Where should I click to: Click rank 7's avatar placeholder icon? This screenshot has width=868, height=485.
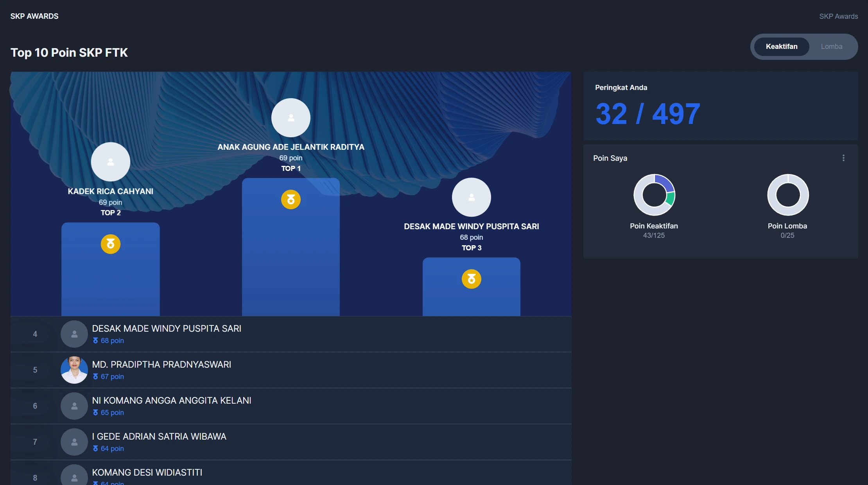coord(74,442)
